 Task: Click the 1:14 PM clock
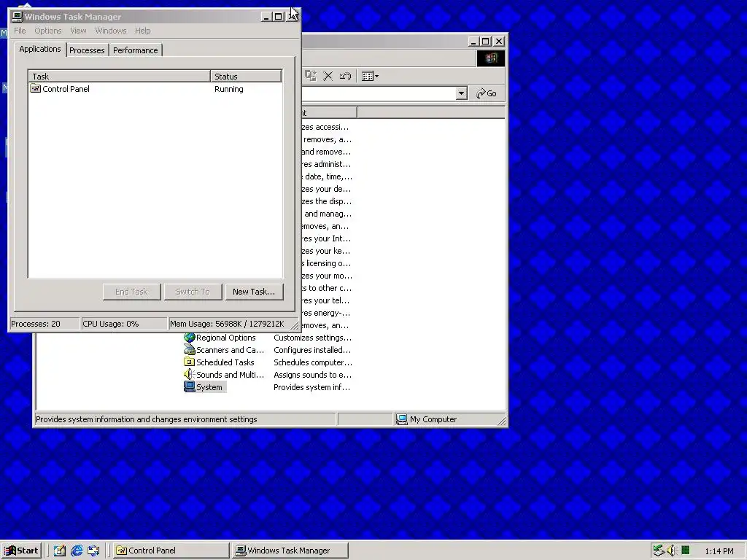pyautogui.click(x=719, y=551)
